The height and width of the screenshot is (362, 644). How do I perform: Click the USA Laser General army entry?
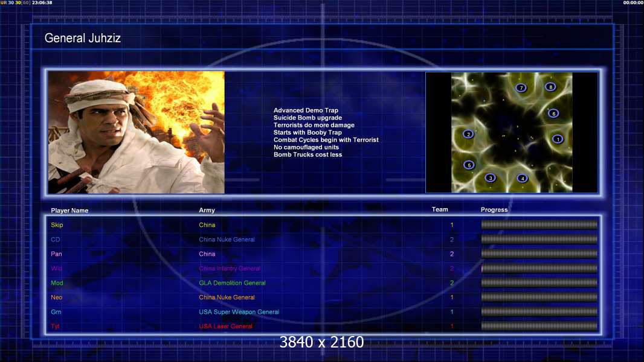coord(225,326)
